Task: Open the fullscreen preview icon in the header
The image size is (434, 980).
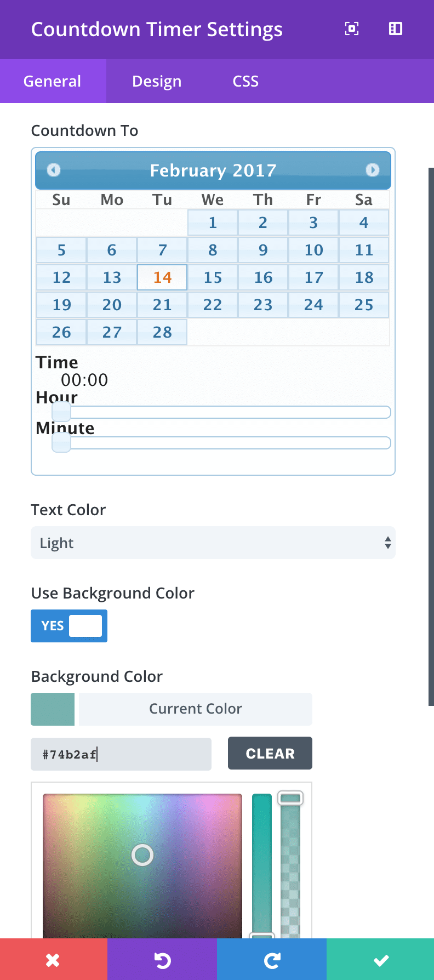Action: click(351, 29)
